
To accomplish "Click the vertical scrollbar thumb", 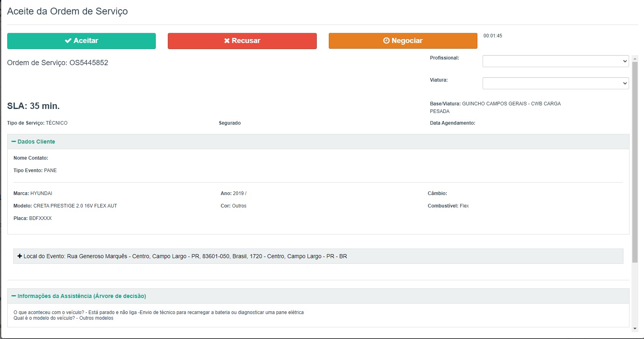I will [x=635, y=161].
